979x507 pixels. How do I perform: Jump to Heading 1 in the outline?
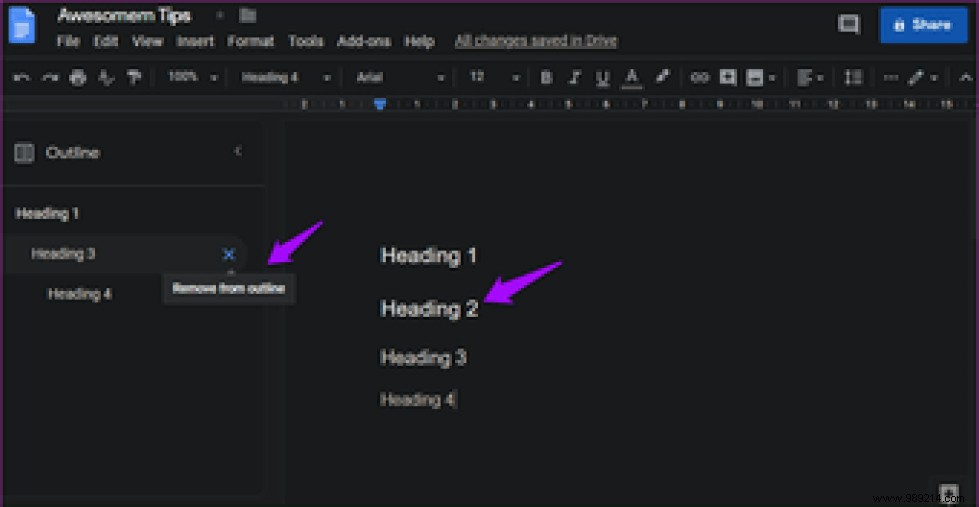coord(47,214)
